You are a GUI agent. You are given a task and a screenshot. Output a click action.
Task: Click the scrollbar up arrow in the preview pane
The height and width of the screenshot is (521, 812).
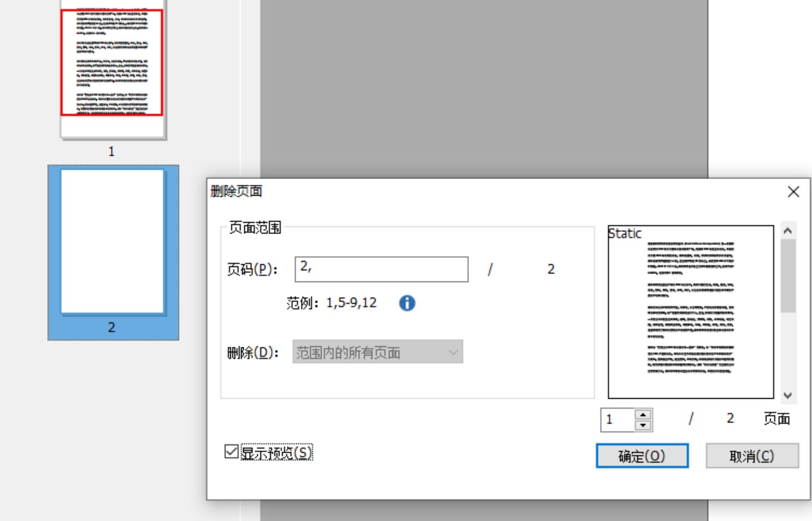[x=787, y=232]
